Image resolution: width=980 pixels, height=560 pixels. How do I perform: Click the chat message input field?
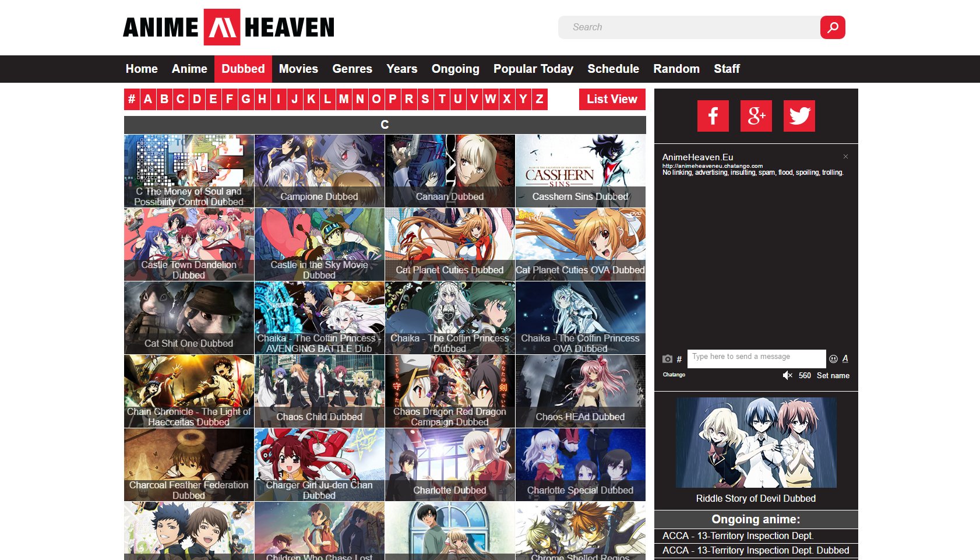pyautogui.click(x=756, y=357)
